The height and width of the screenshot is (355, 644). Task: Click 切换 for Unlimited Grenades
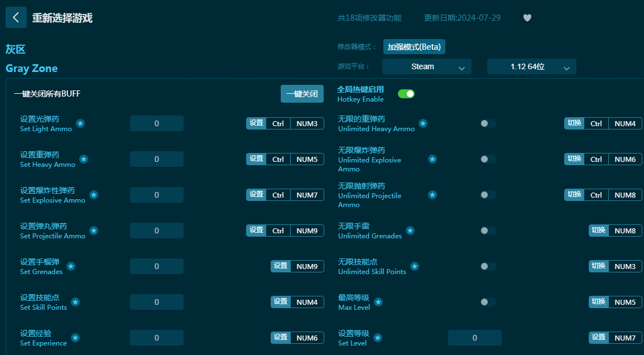click(598, 231)
